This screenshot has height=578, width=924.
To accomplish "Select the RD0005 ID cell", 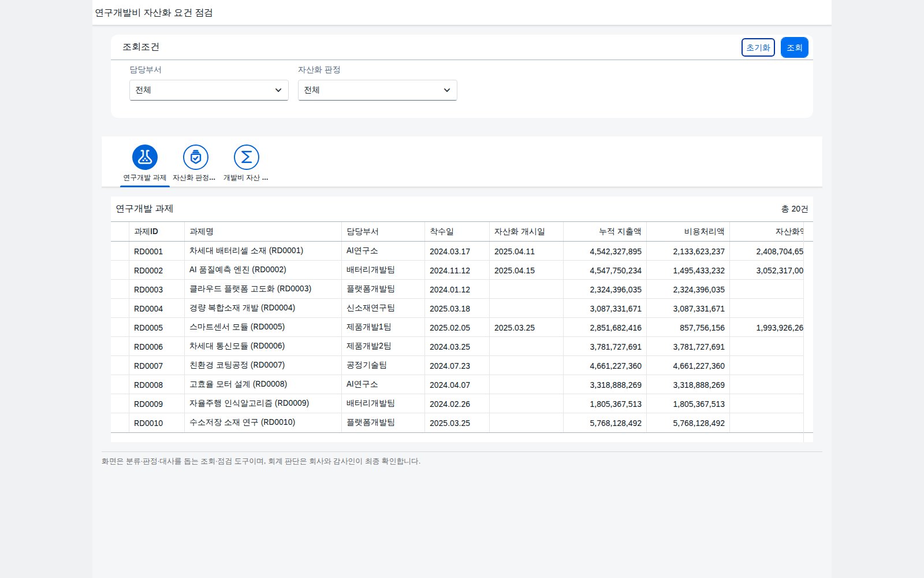I will click(157, 328).
